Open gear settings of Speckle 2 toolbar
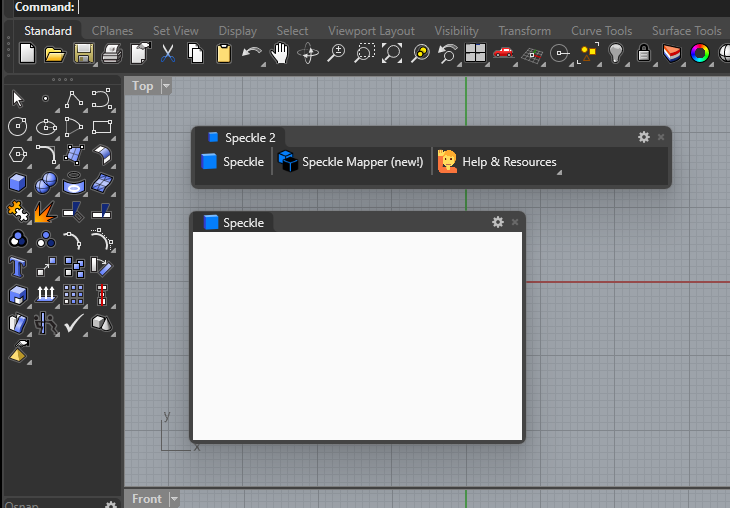 click(644, 137)
